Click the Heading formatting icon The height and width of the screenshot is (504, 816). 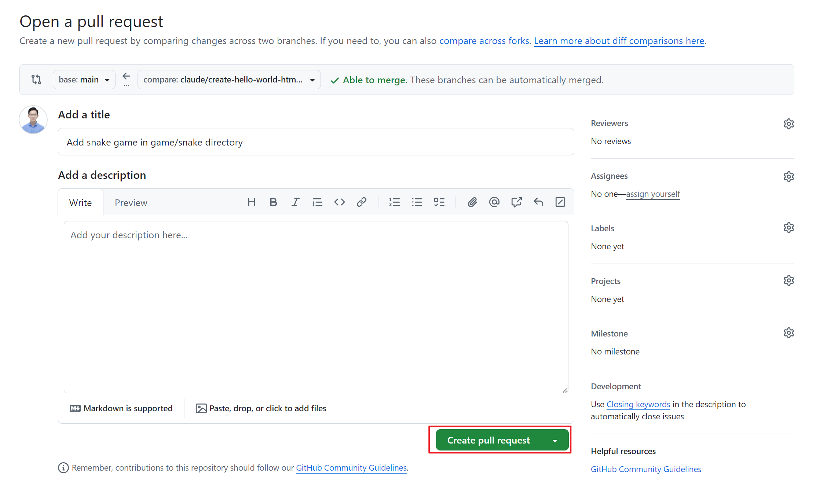(x=251, y=202)
